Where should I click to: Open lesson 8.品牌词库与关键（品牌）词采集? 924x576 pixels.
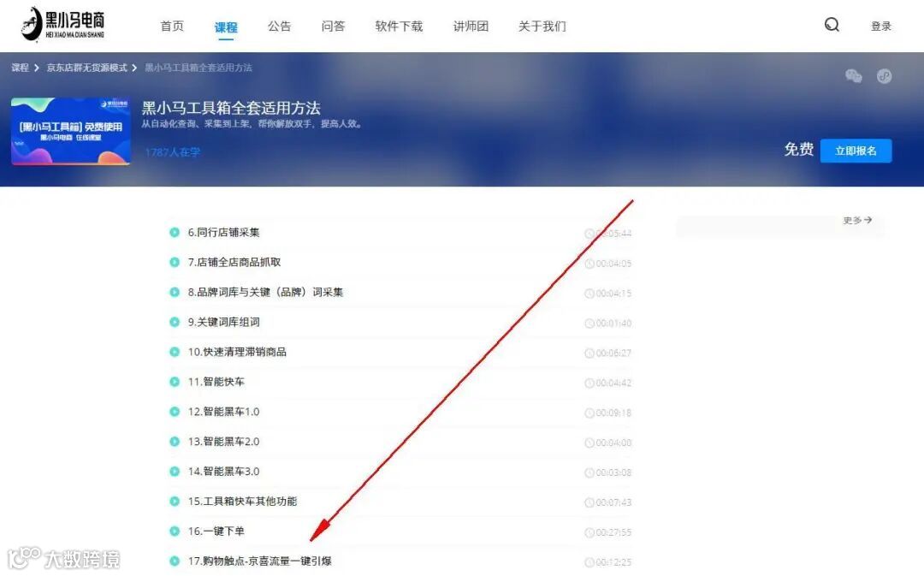(x=265, y=292)
